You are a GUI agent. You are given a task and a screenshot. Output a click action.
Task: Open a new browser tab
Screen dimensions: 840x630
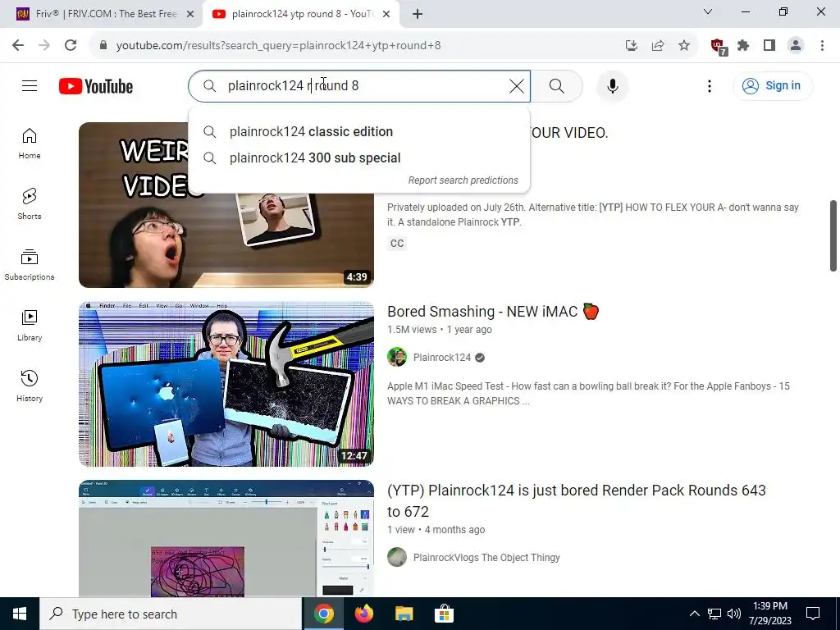click(x=418, y=15)
